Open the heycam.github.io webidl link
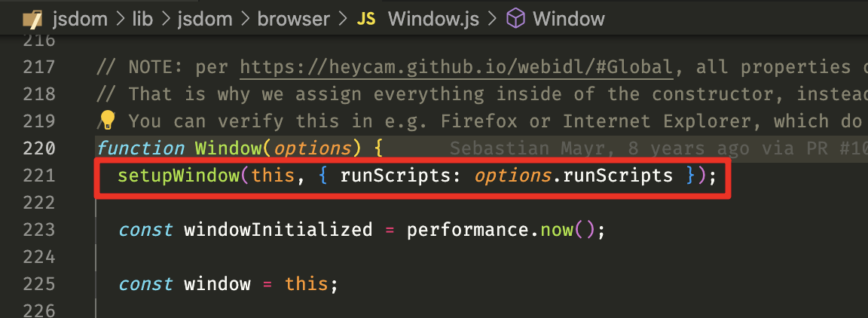 [x=456, y=67]
